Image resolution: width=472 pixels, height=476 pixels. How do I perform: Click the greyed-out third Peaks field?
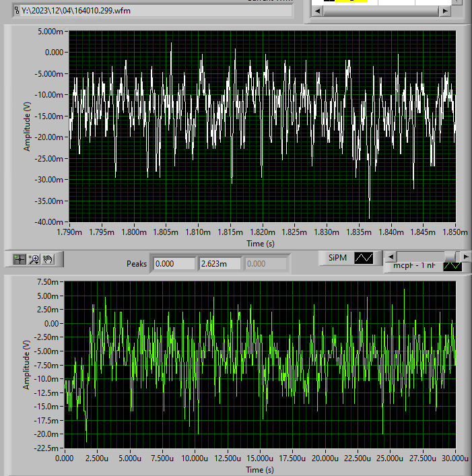265,263
